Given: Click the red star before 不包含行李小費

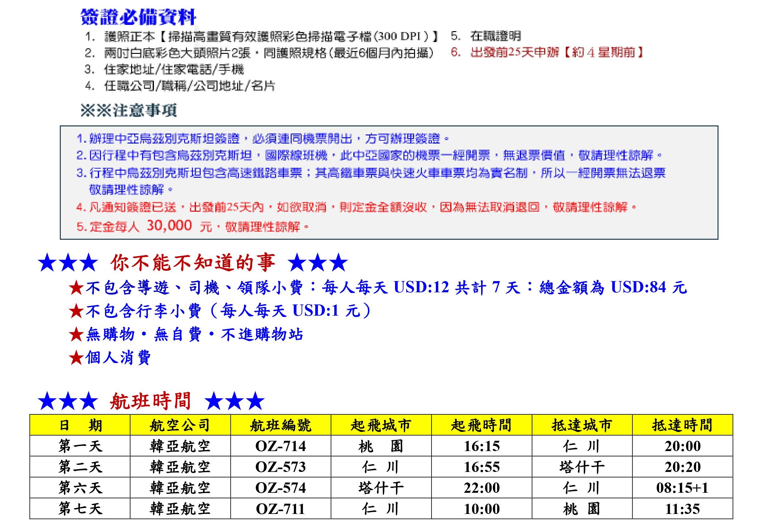Looking at the screenshot, I should pos(76,311).
